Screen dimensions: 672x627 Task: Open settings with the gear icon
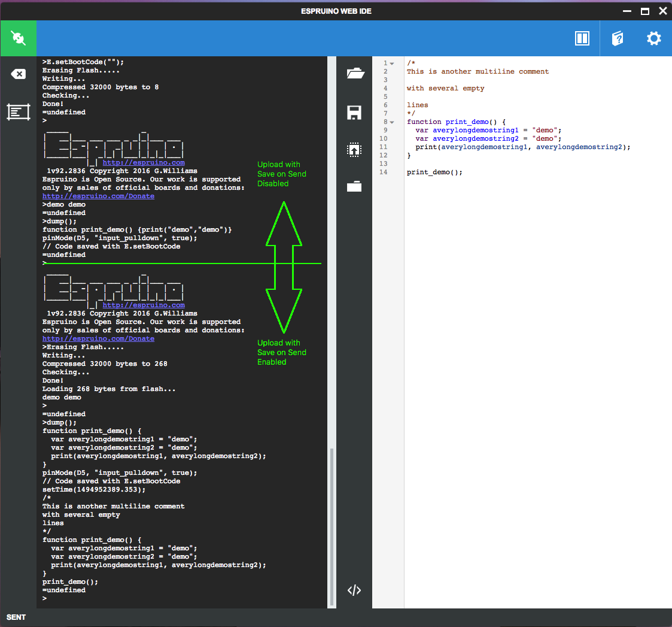pyautogui.click(x=653, y=38)
